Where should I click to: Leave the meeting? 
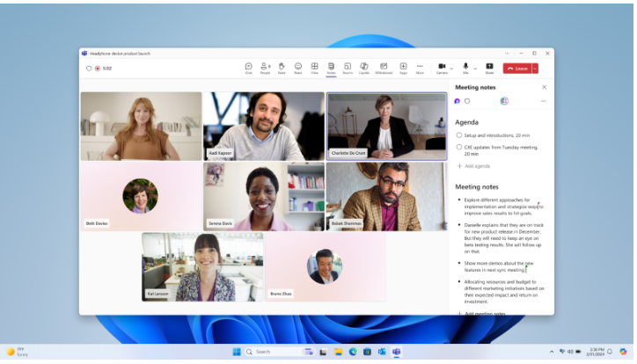[517, 69]
